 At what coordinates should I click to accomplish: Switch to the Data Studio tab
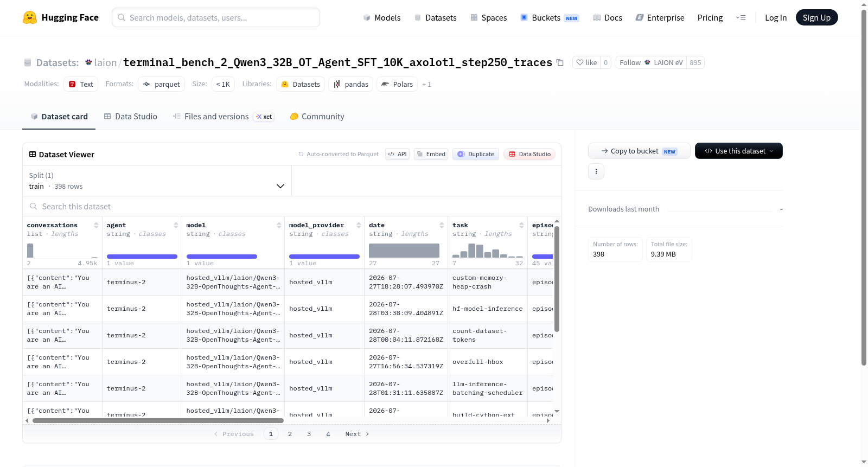(131, 117)
